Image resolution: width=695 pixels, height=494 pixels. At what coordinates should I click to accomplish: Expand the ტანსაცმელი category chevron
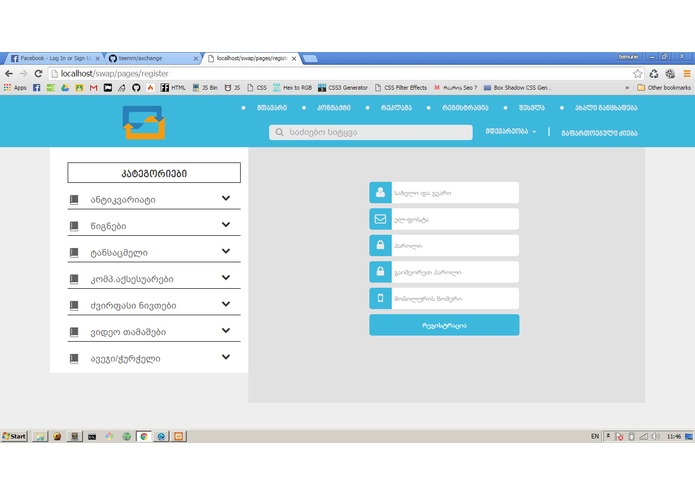point(226,251)
